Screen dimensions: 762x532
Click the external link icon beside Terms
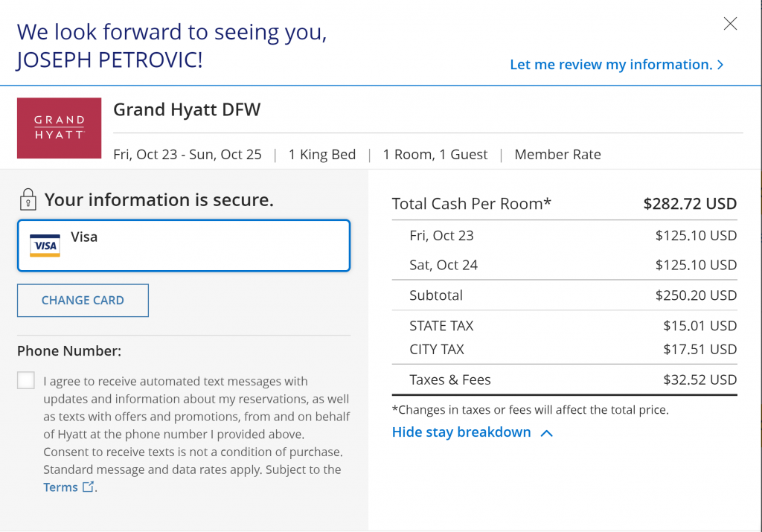click(x=88, y=487)
